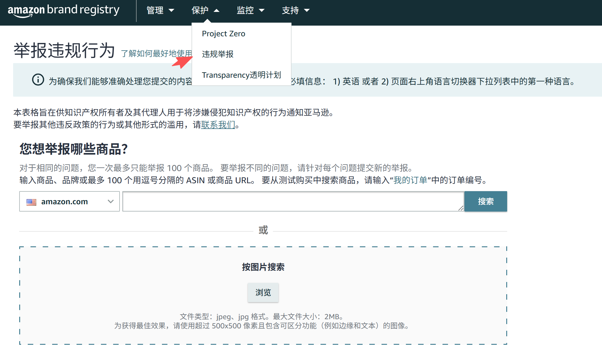
Task: Click the resize handle of the search textarea
Action: click(460, 208)
